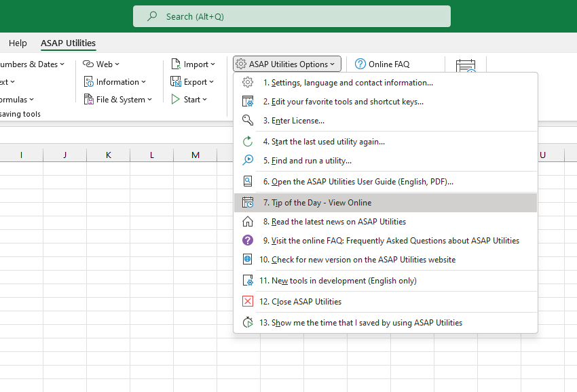Click the stopwatch time saved icon
The height and width of the screenshot is (392, 577).
(x=248, y=322)
